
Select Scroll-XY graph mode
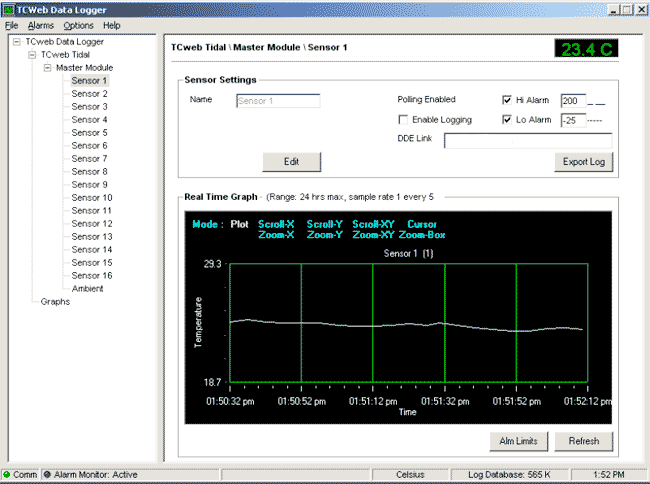click(373, 224)
